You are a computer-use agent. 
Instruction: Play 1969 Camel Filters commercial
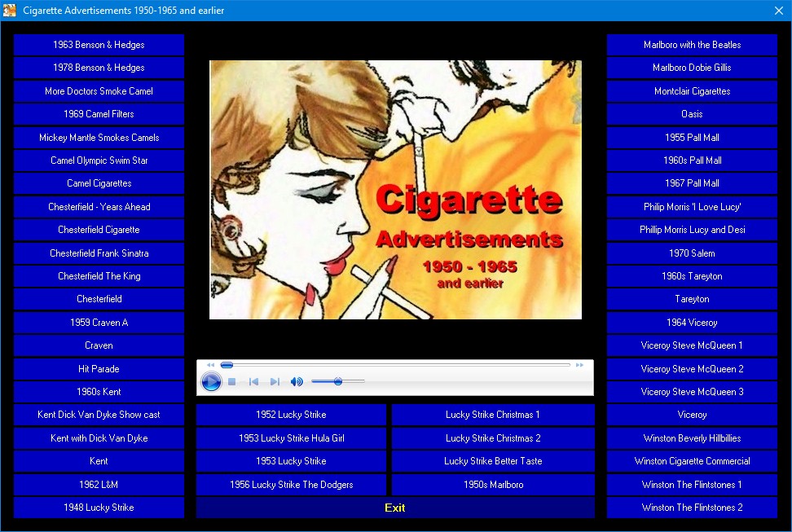coord(99,114)
